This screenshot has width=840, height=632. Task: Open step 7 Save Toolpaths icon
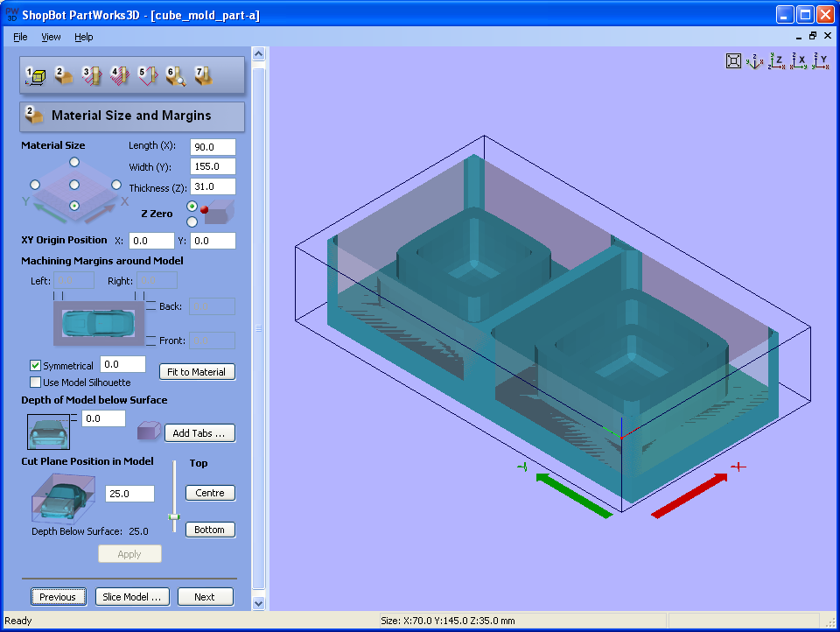pyautogui.click(x=204, y=75)
